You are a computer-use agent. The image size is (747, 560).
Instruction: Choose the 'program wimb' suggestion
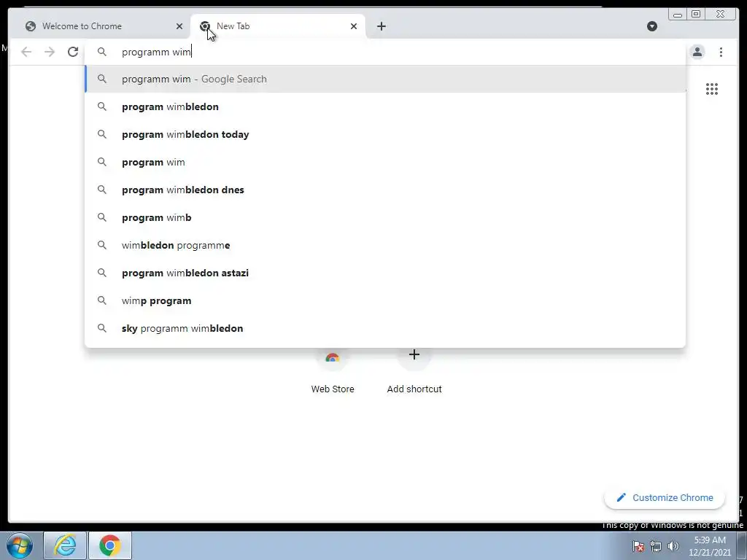coord(385,217)
